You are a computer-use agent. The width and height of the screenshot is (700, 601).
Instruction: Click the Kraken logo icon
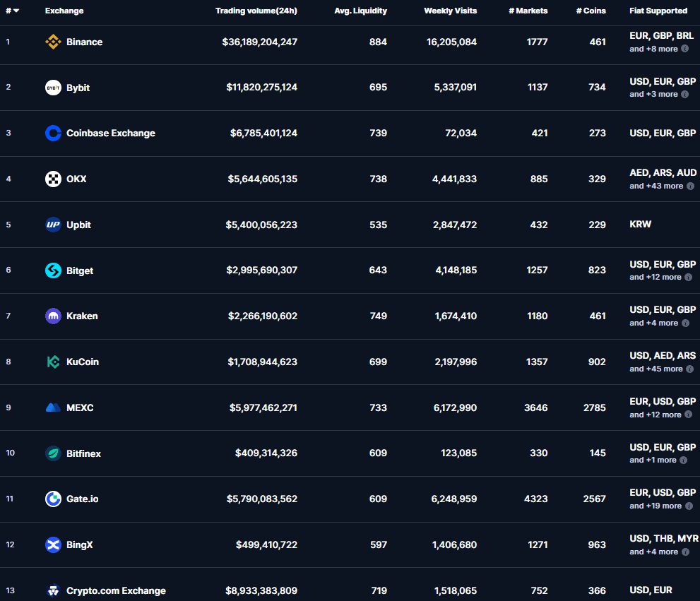[x=53, y=316]
